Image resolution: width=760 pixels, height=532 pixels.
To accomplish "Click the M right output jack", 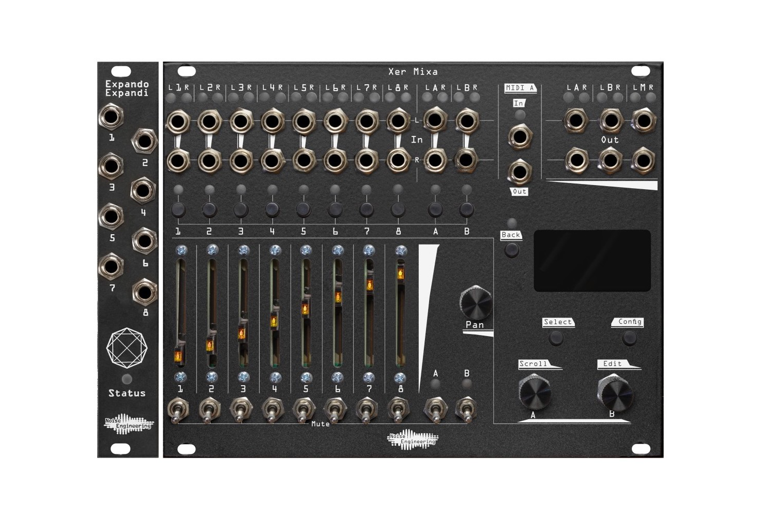I will 643,160.
